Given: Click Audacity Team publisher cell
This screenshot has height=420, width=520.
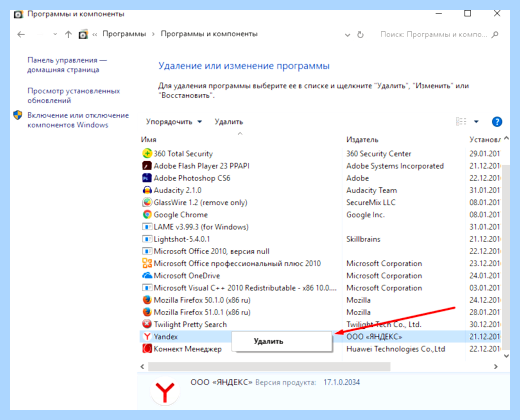Looking at the screenshot, I should 372,190.
